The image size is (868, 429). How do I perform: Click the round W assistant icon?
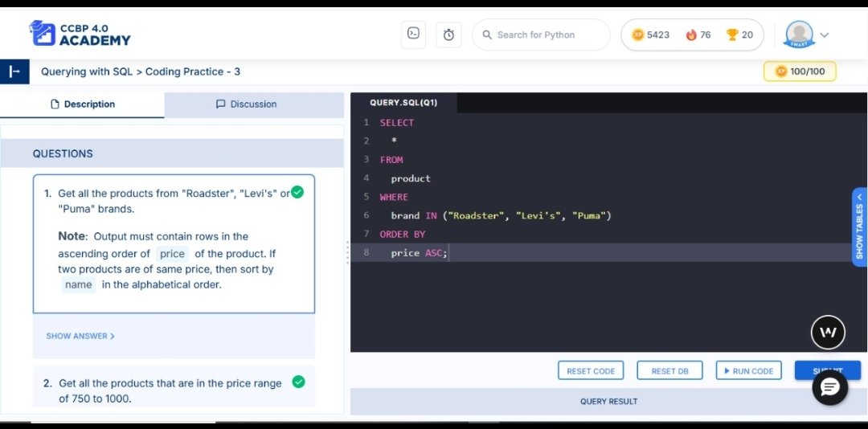coord(828,332)
